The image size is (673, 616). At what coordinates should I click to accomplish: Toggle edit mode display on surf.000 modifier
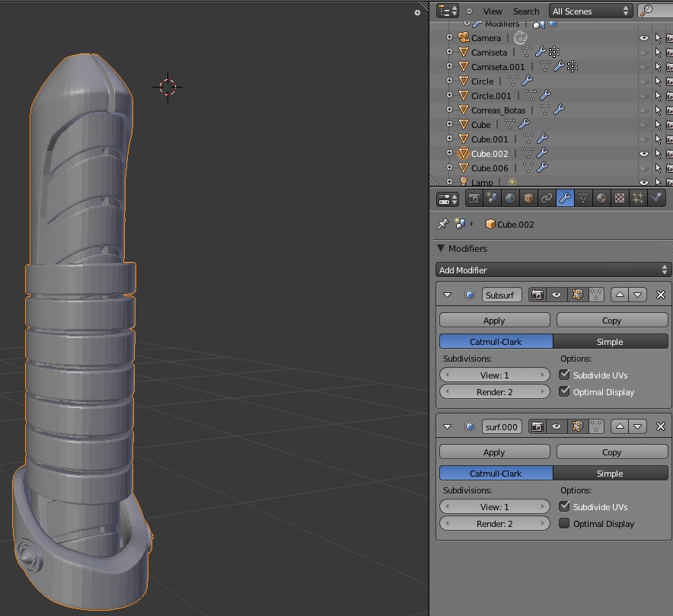point(577,426)
